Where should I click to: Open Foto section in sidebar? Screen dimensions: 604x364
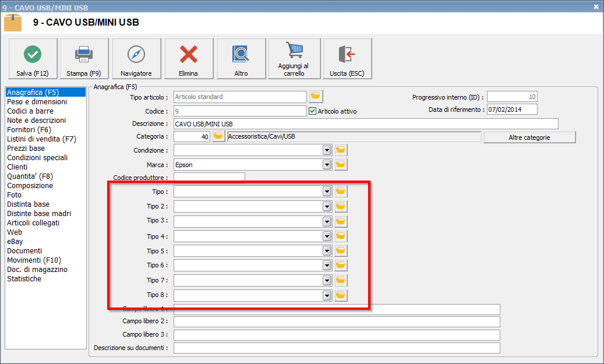14,195
